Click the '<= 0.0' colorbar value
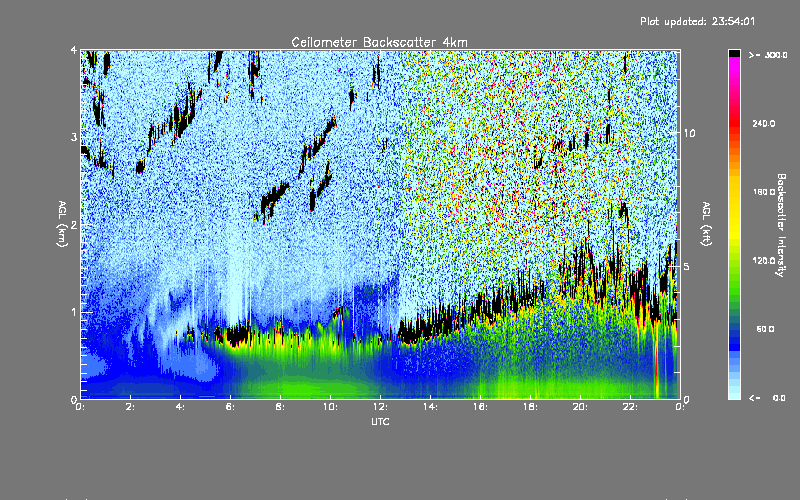This screenshot has height=500, width=800. click(768, 397)
